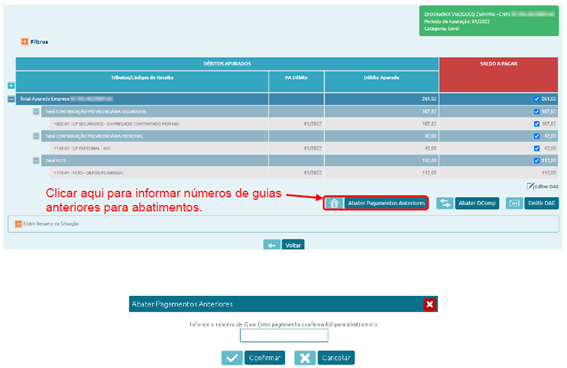The image size is (567, 368).
Task: Click the Abater DComp button
Action: click(477, 203)
